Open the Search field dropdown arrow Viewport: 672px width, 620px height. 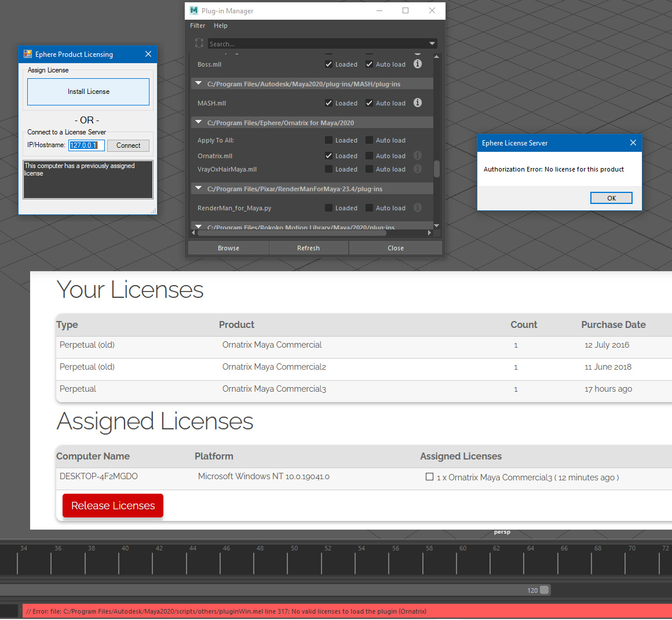coord(432,43)
